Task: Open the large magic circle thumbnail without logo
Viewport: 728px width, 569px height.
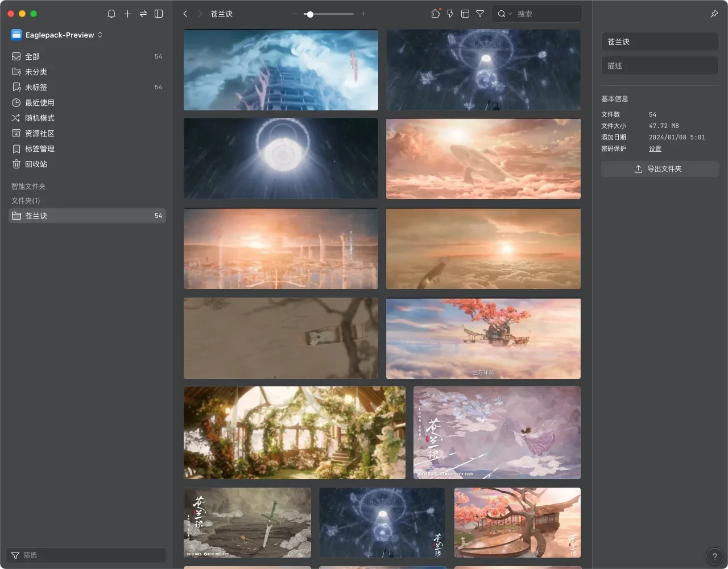Action: 483,69
